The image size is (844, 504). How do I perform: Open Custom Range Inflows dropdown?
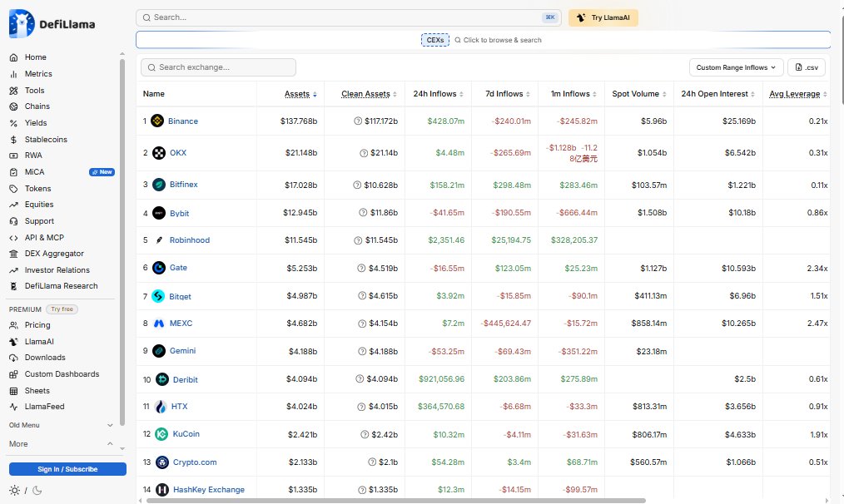point(736,67)
